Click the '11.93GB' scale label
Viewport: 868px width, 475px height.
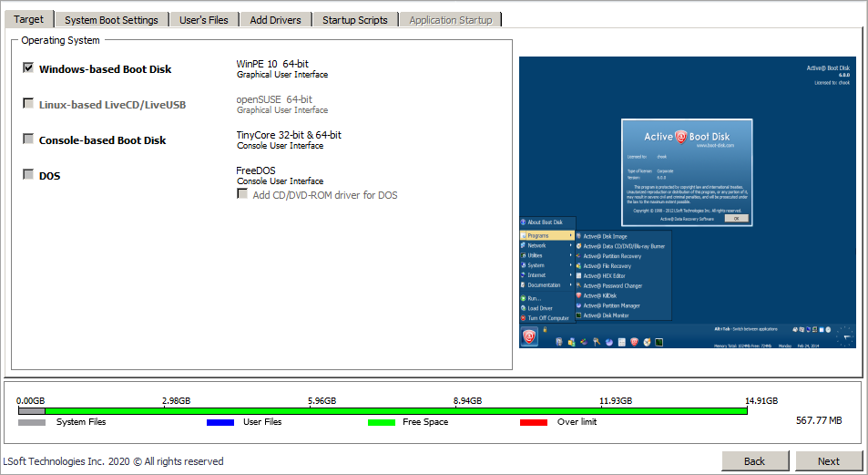pos(616,401)
